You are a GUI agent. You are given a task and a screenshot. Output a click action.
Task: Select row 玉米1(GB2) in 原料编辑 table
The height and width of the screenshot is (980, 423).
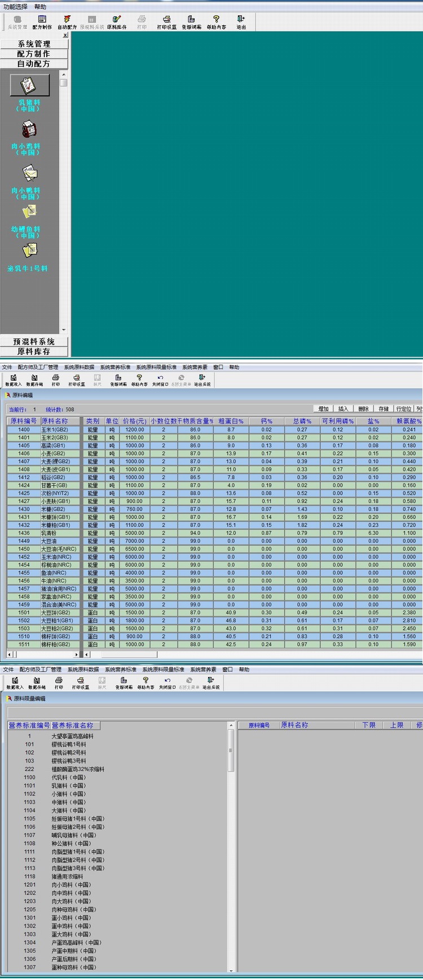pos(214,429)
